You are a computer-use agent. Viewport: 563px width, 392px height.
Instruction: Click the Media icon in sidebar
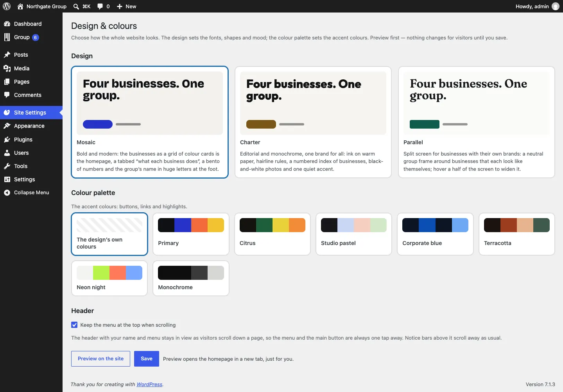point(7,68)
